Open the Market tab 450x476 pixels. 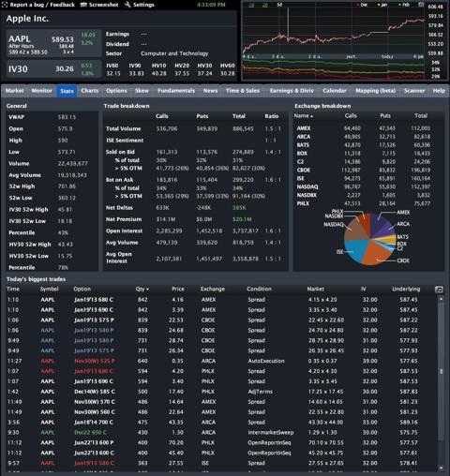pos(14,91)
